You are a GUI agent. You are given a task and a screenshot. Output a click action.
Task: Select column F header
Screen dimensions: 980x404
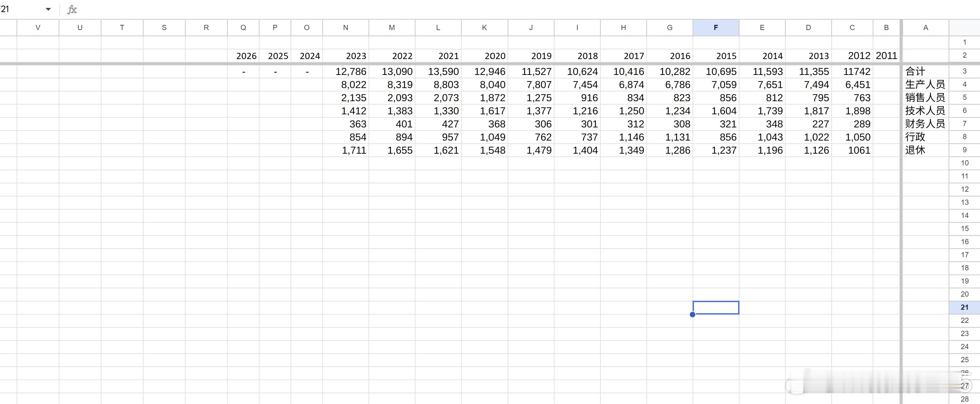click(x=716, y=27)
